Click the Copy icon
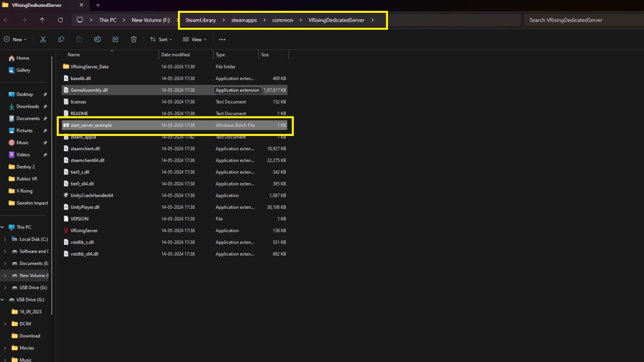 pos(61,39)
